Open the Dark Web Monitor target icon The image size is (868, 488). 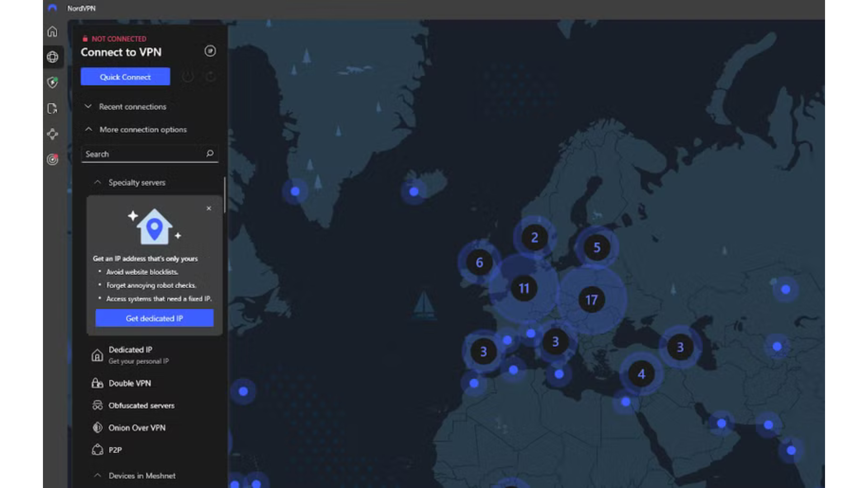tap(52, 160)
